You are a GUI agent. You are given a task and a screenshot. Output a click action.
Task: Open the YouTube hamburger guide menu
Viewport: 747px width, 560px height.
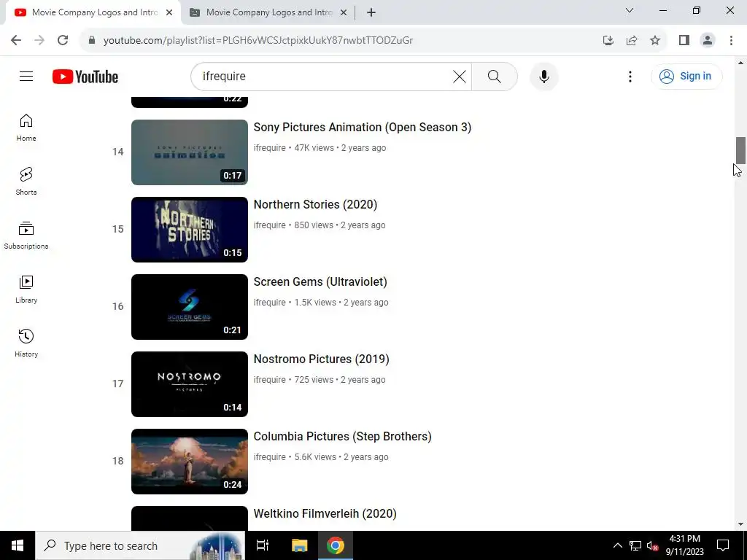pos(26,76)
